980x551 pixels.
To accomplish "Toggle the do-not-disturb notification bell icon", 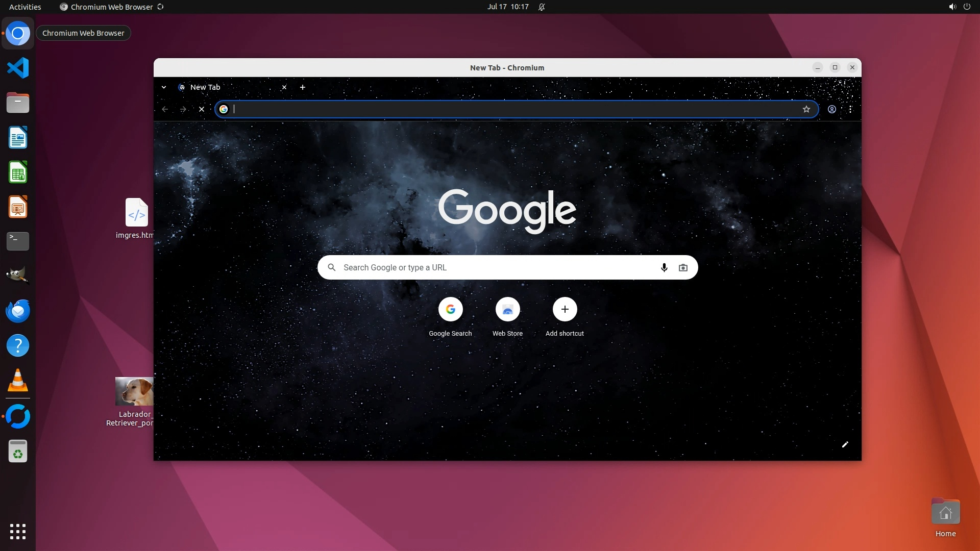I will [542, 7].
